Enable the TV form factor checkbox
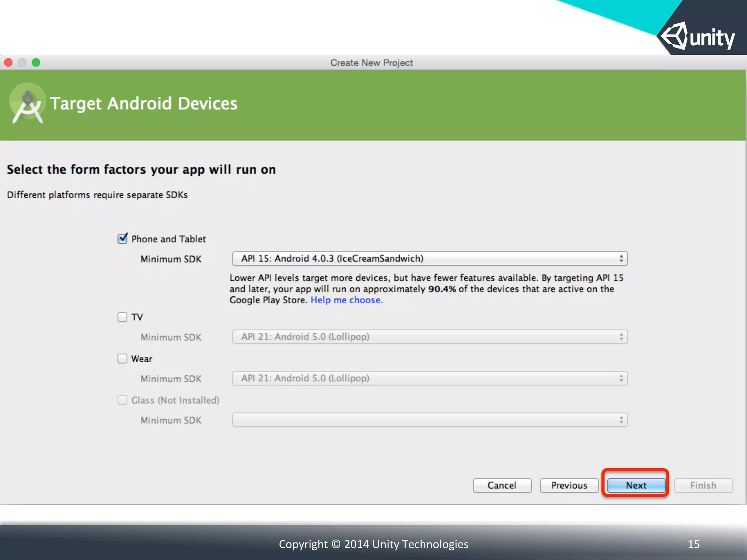 123,317
